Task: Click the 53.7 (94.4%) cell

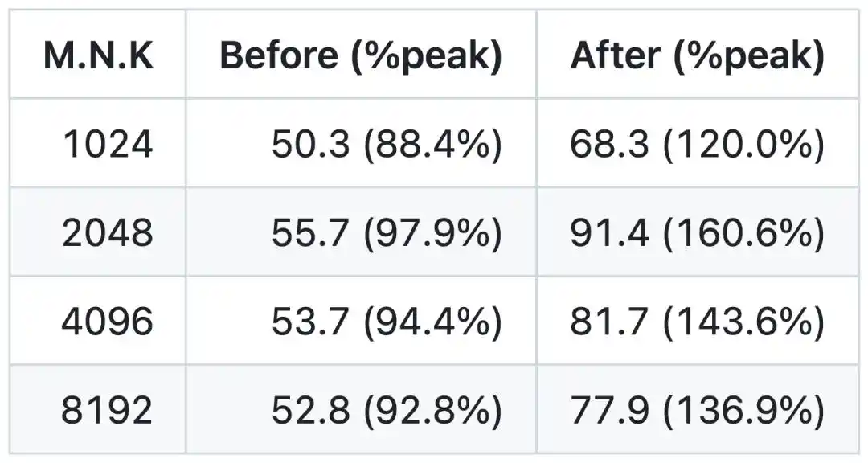Action: [x=361, y=320]
